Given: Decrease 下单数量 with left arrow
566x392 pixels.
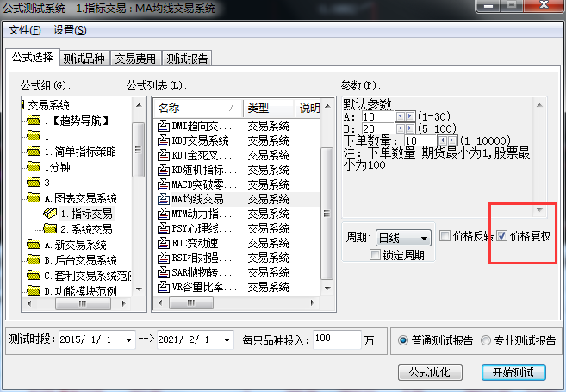Looking at the screenshot, I should click(x=443, y=140).
